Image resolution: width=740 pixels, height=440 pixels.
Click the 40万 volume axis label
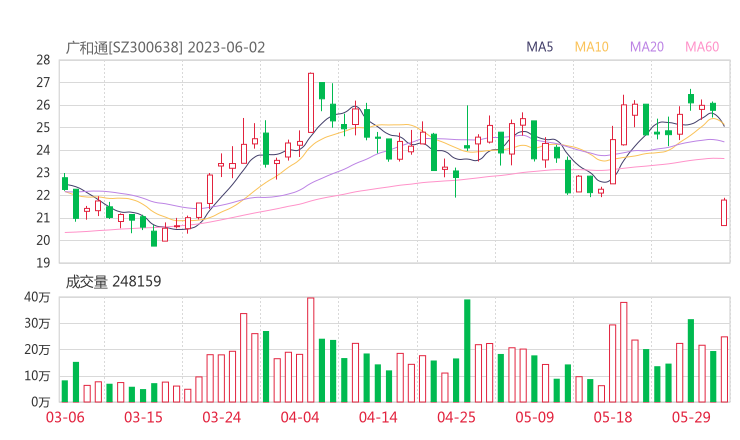coord(37,297)
